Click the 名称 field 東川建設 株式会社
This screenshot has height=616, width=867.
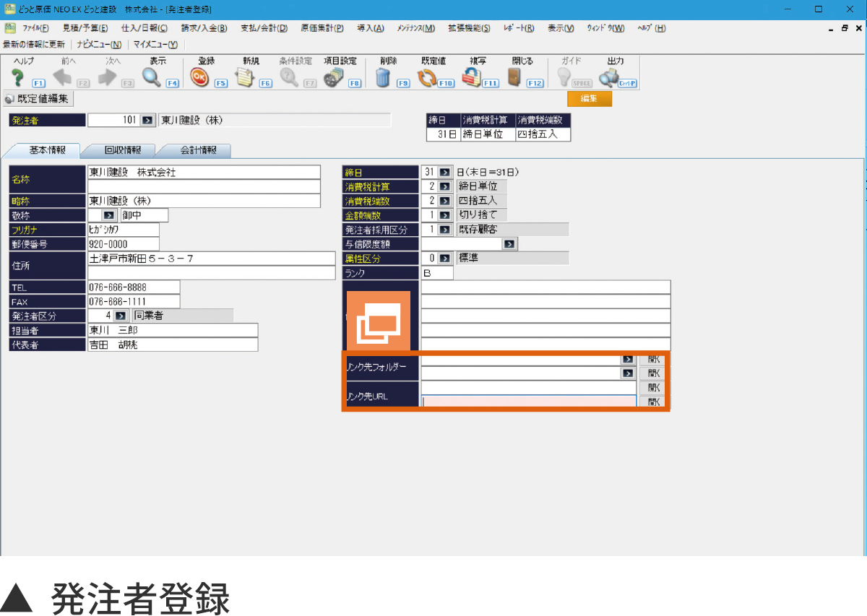pyautogui.click(x=204, y=172)
